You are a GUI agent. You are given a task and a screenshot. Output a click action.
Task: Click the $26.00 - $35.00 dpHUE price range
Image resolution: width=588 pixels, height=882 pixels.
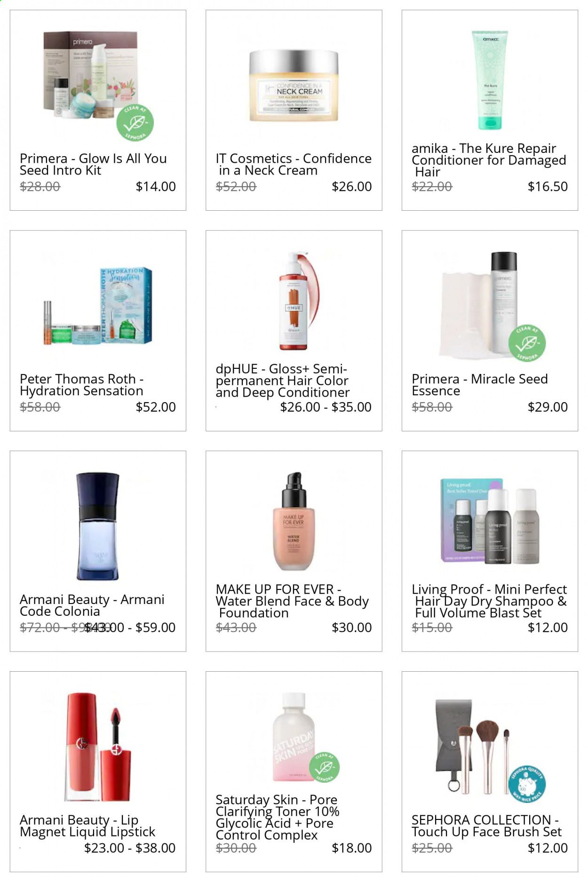(x=326, y=407)
